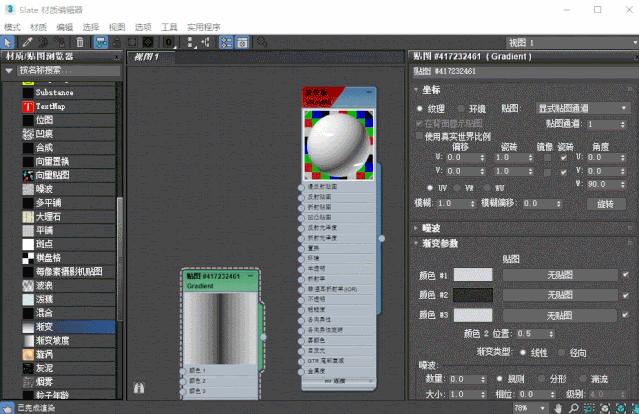Activate Zoom magnifier tool in status bar
This screenshot has width=639, height=414.
click(573, 407)
